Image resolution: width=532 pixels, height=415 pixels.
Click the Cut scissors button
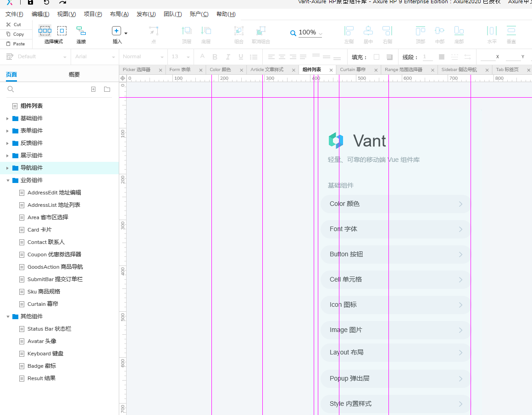pyautogui.click(x=14, y=24)
